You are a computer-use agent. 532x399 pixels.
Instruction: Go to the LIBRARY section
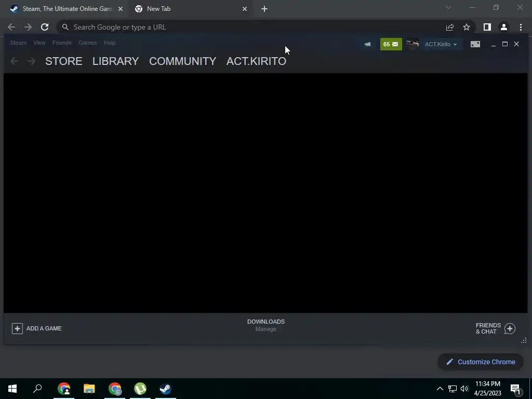(x=116, y=61)
